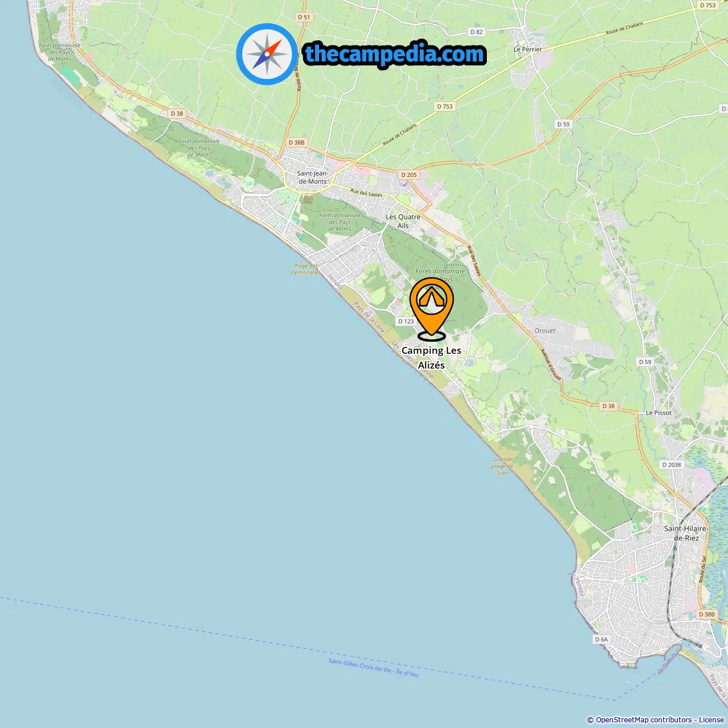
Task: Click the compass logo icon
Action: (267, 55)
